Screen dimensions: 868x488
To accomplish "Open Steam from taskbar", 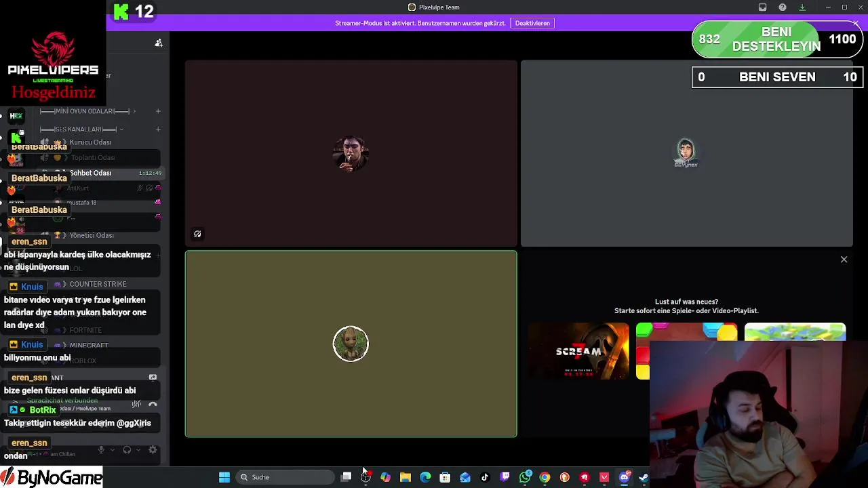I will pos(644,477).
